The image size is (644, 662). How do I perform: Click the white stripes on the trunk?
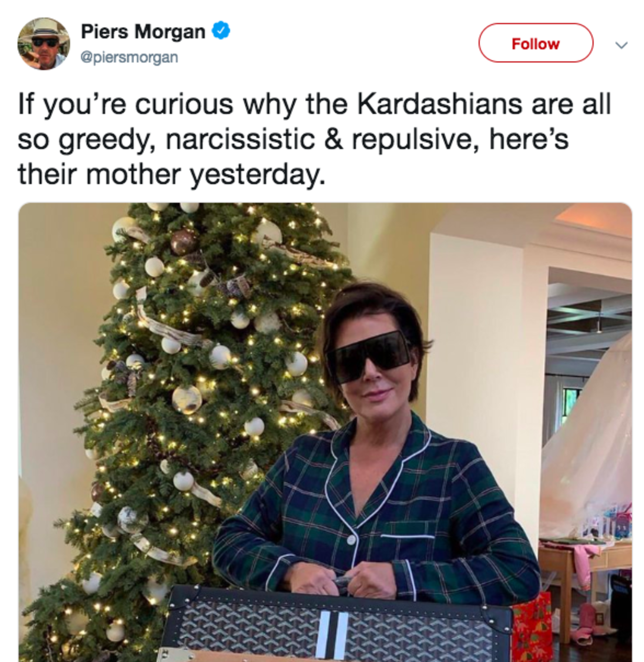coord(332,635)
